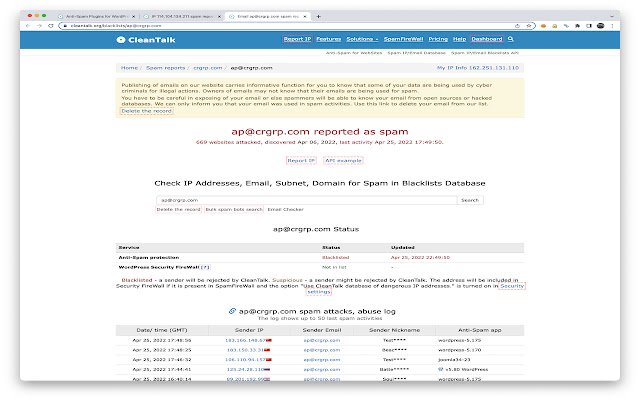Open the Spam IP/Email Blacklists API link
This screenshot has height=400, width=640.
[x=485, y=53]
